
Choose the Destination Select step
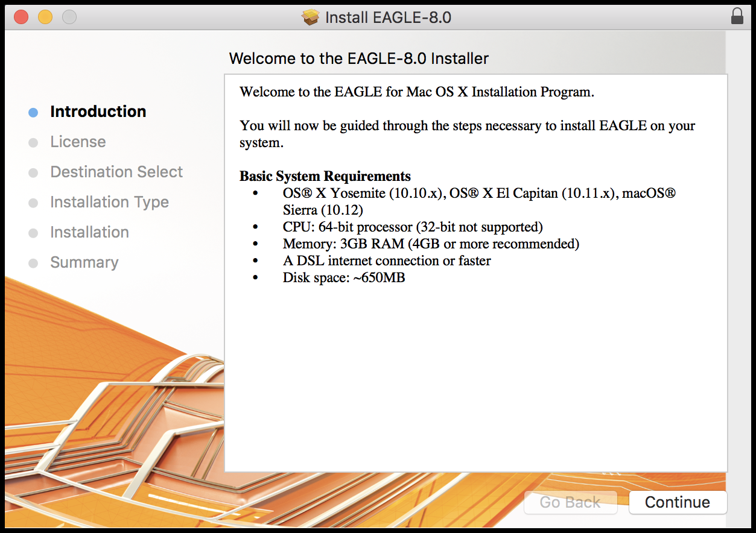click(x=116, y=172)
